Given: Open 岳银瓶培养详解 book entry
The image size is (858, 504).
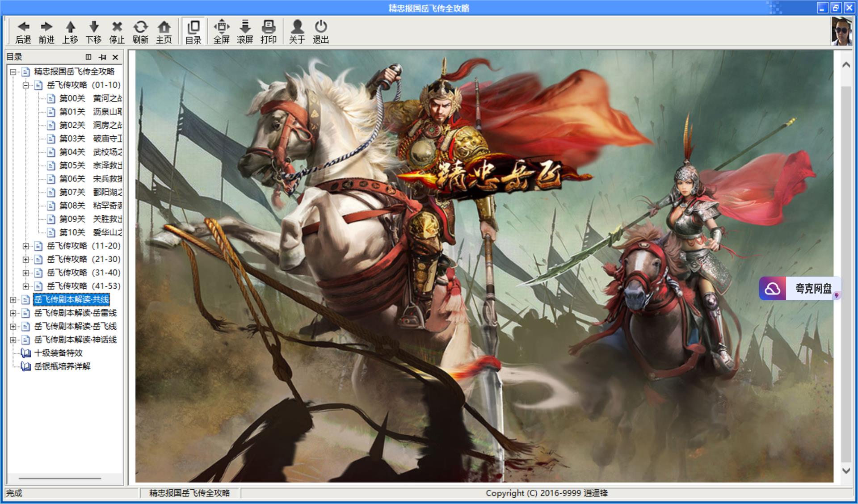Looking at the screenshot, I should 63,366.
